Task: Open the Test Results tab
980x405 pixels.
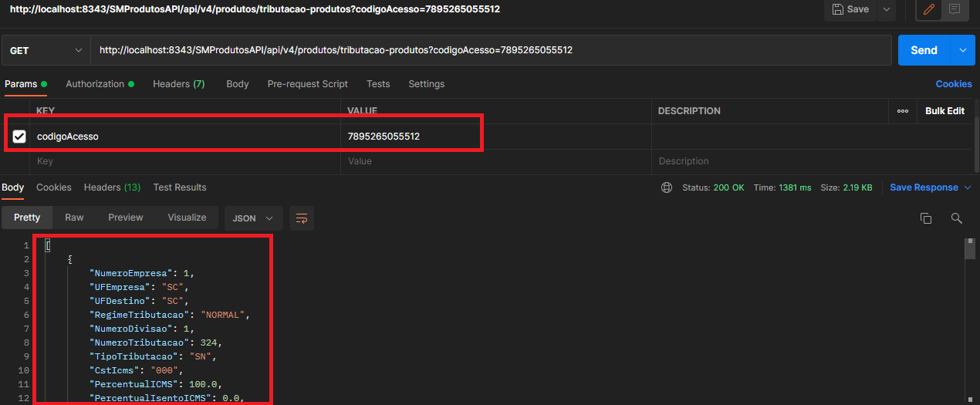Action: 180,187
